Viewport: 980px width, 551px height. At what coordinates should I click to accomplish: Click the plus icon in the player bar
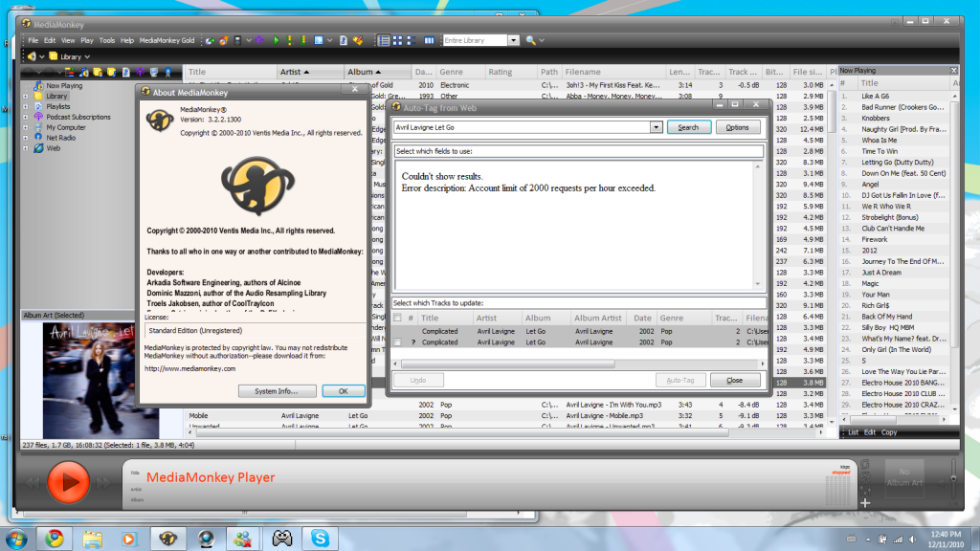[x=865, y=503]
